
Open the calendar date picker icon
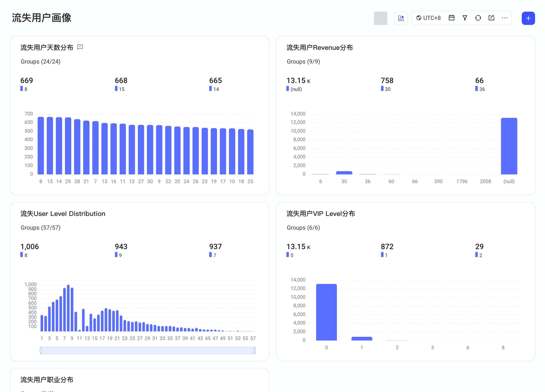tap(451, 18)
